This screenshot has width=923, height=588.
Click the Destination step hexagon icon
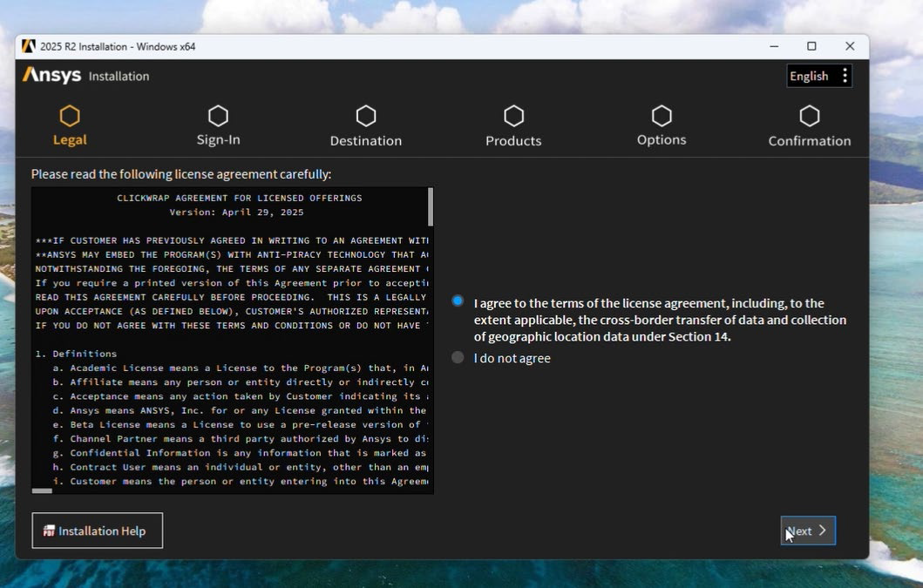pyautogui.click(x=366, y=116)
